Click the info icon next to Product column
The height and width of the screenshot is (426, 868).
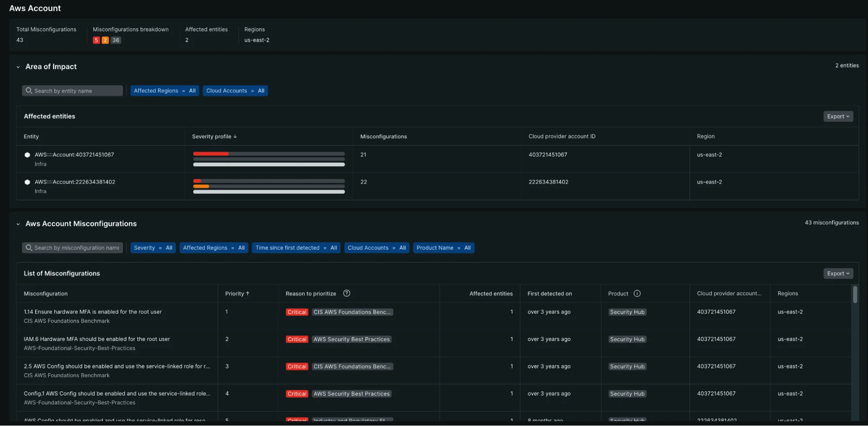[637, 293]
